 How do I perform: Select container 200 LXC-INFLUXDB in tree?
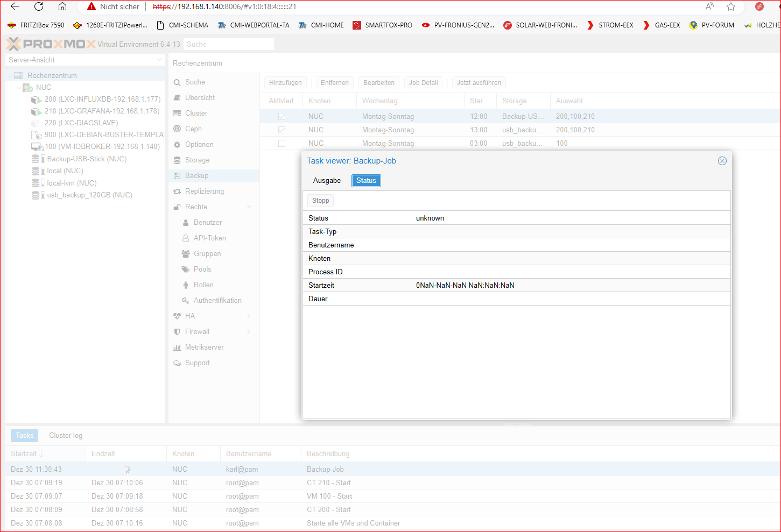(96, 99)
